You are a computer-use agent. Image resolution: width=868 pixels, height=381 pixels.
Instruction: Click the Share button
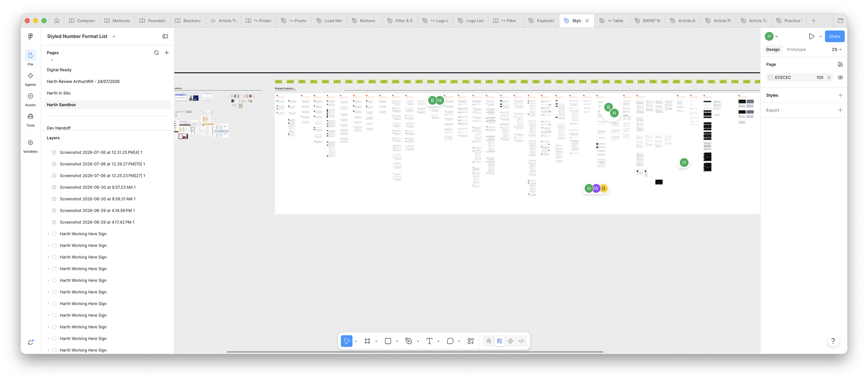tap(835, 36)
